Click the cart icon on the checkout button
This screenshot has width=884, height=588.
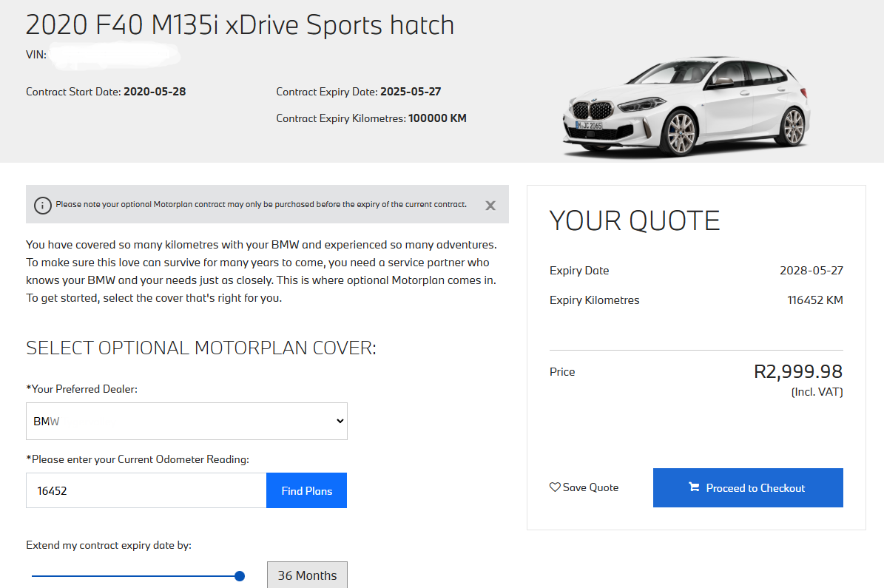pyautogui.click(x=694, y=487)
